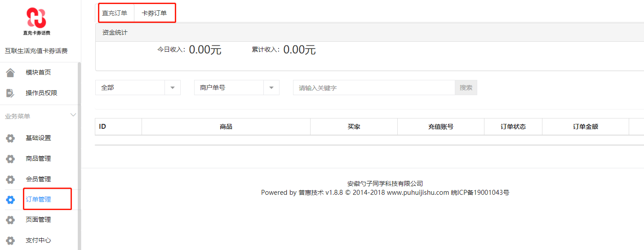The image size is (644, 250).
Task: Click the 订单状态 column header
Action: pos(513,127)
